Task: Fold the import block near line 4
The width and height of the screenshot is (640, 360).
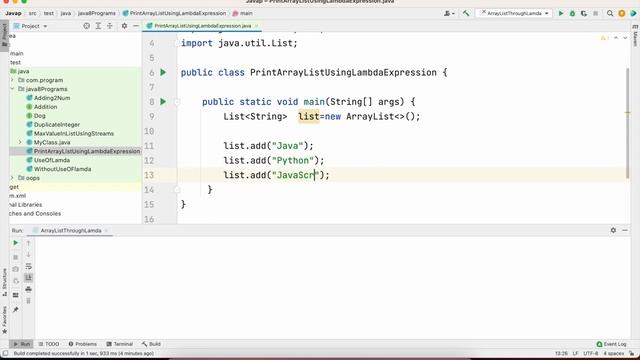Action: click(x=177, y=43)
